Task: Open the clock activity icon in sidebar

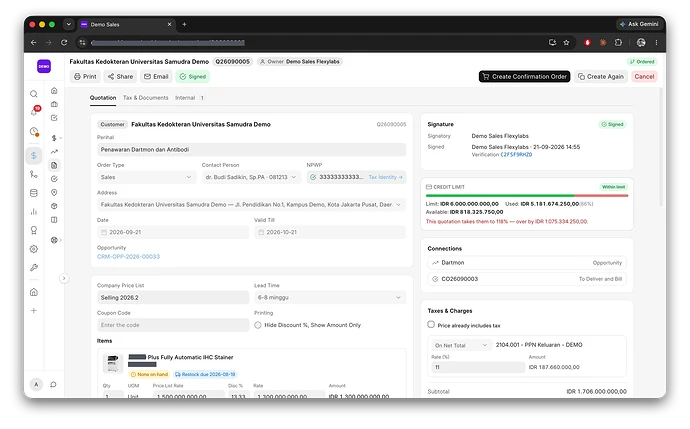Action: (34, 131)
